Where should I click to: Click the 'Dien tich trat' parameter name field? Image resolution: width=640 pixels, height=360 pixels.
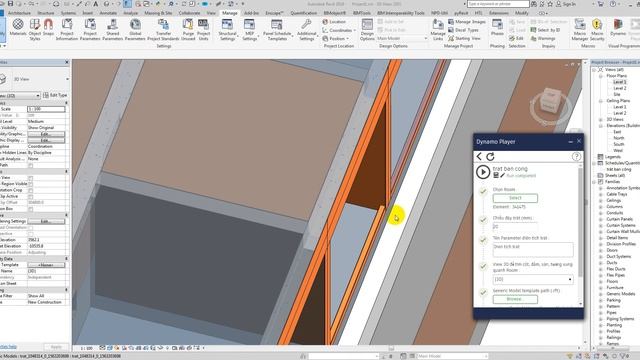533,249
